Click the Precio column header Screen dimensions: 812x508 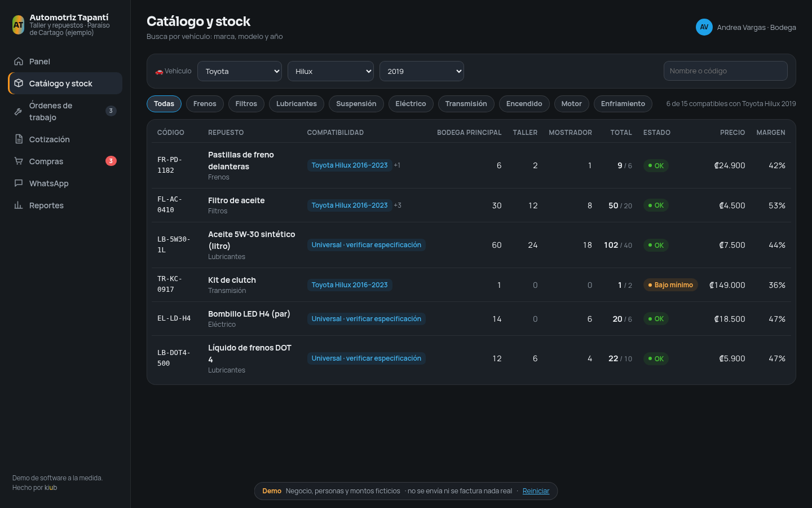coord(732,133)
